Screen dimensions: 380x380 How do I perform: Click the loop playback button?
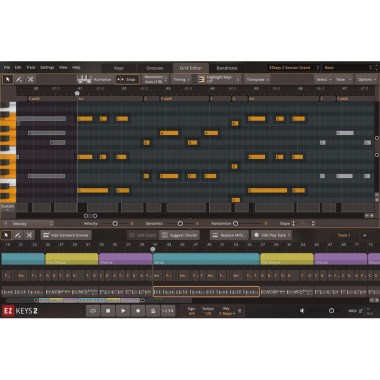pyautogui.click(x=93, y=311)
